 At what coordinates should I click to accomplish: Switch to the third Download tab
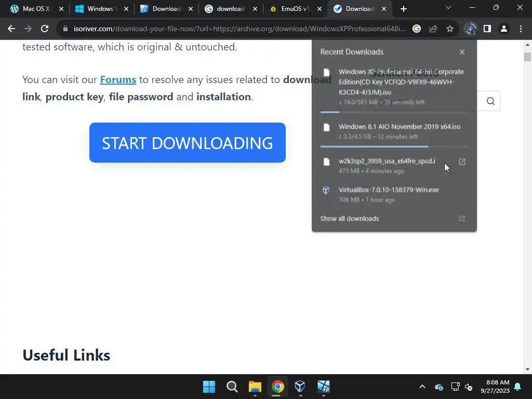coord(166,9)
